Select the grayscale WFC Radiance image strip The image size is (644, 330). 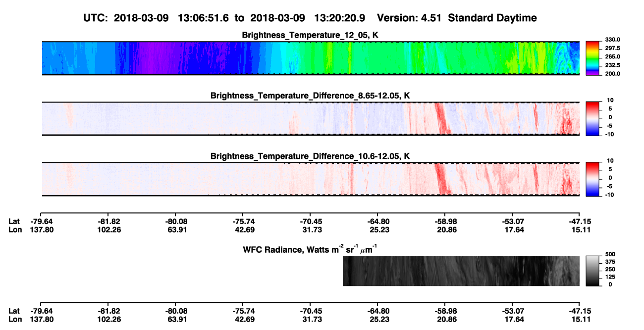pyautogui.click(x=461, y=271)
